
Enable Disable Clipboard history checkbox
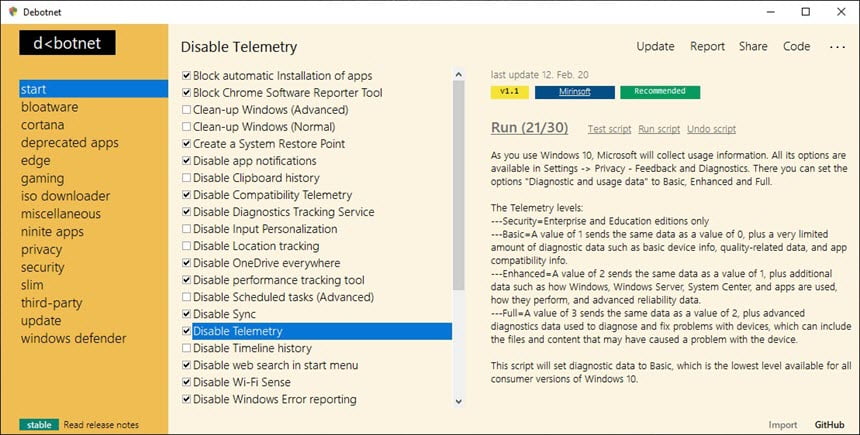pos(186,178)
